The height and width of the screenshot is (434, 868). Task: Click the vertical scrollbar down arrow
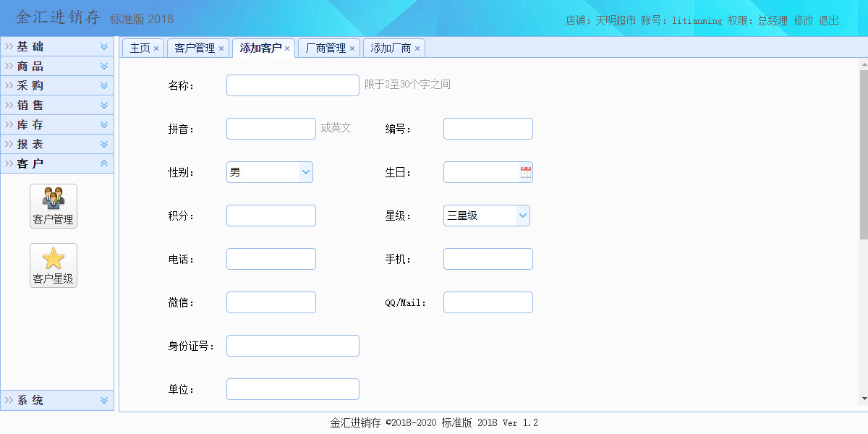(x=864, y=399)
